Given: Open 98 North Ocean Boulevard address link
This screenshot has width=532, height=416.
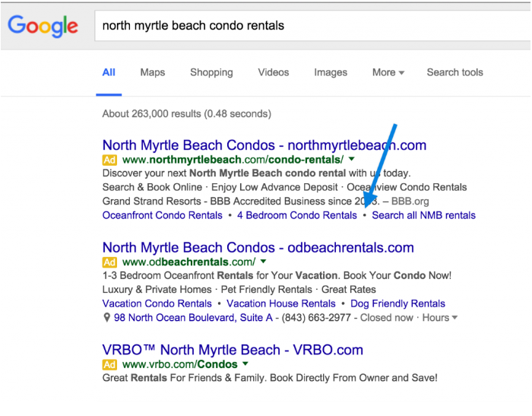Looking at the screenshot, I should pos(193,318).
